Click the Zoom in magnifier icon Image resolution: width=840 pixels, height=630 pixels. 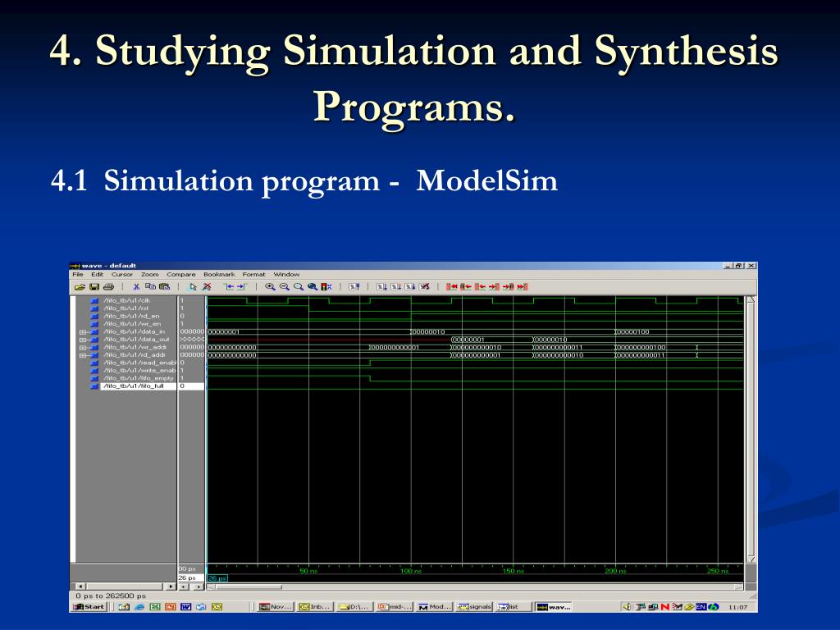(x=270, y=286)
